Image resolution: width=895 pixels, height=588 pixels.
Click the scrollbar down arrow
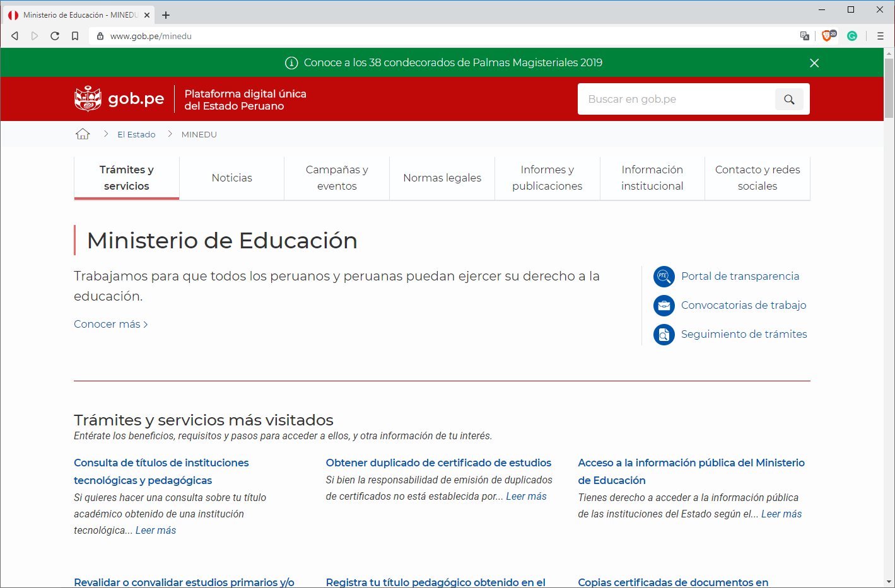click(889, 582)
